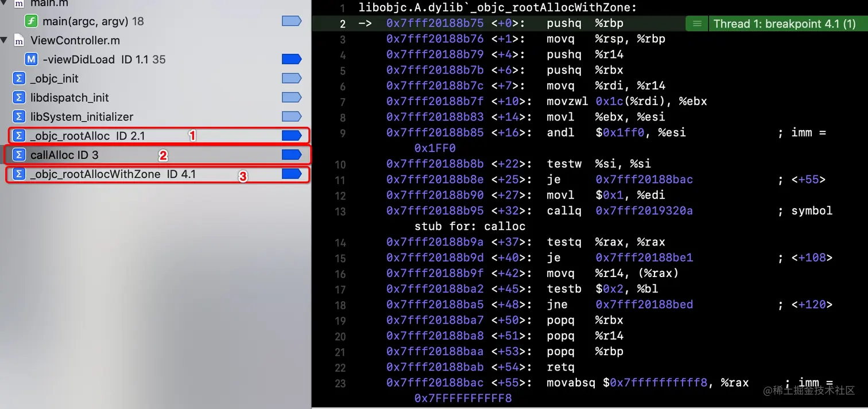868x409 pixels.
Task: Click the movabsq $0x7ffffffffff8 instruction
Action: [648, 383]
